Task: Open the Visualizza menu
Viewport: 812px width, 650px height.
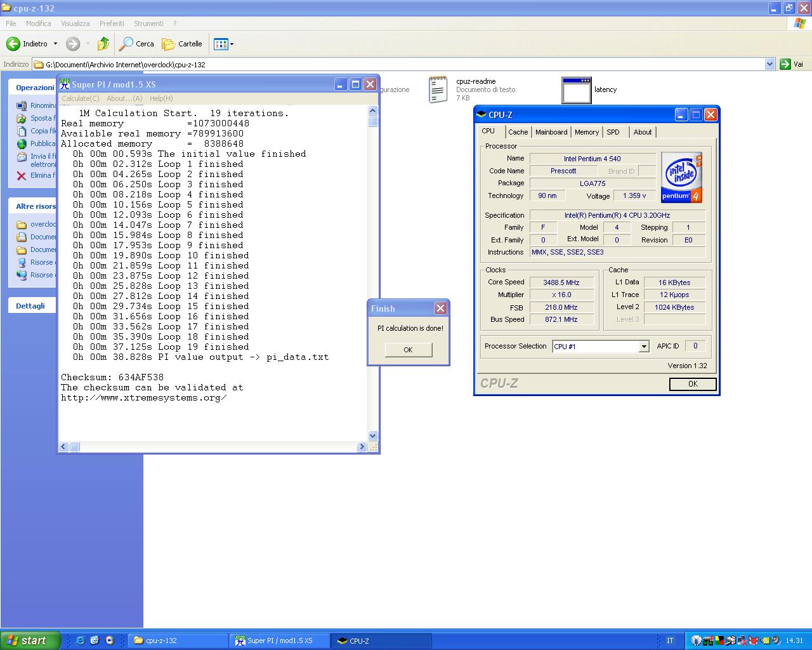Action: (x=75, y=23)
